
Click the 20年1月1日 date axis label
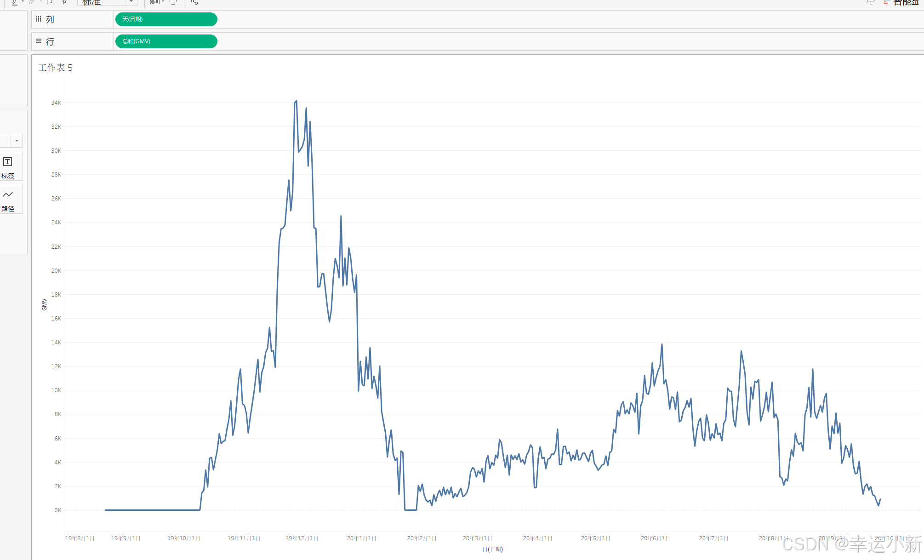click(x=362, y=538)
